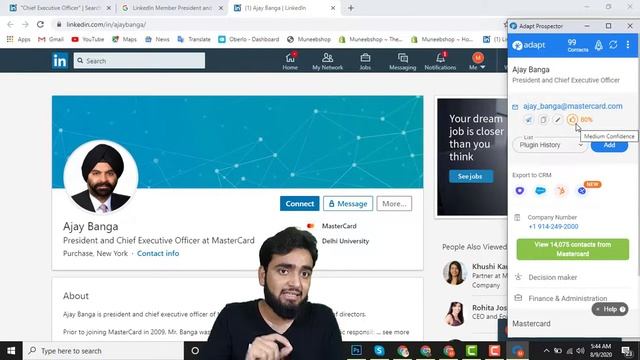The height and width of the screenshot is (360, 640).
Task: Click Delhi University on profile
Action: [345, 241]
